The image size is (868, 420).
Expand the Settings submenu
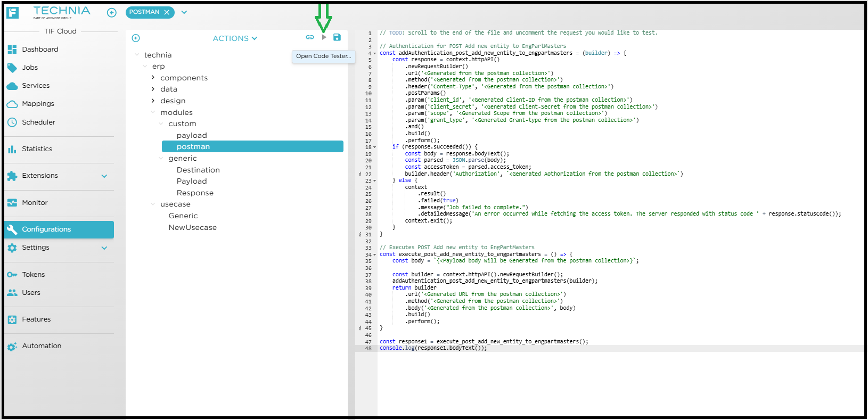pos(104,248)
